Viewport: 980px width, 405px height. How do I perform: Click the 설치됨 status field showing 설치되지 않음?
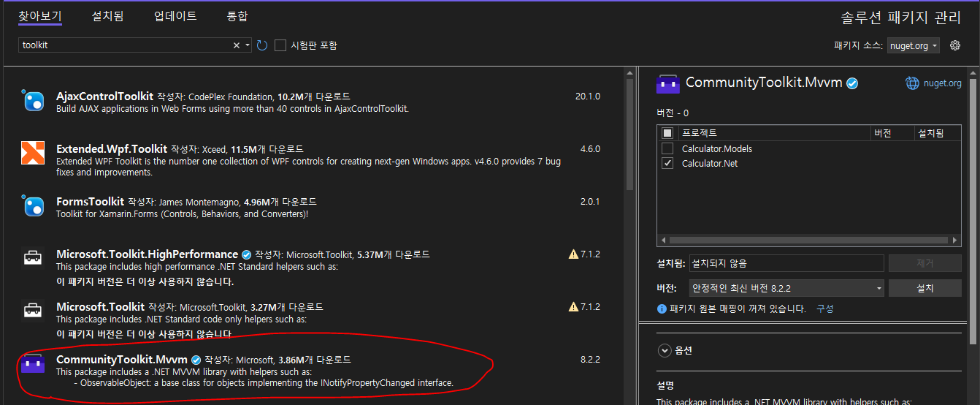point(786,263)
